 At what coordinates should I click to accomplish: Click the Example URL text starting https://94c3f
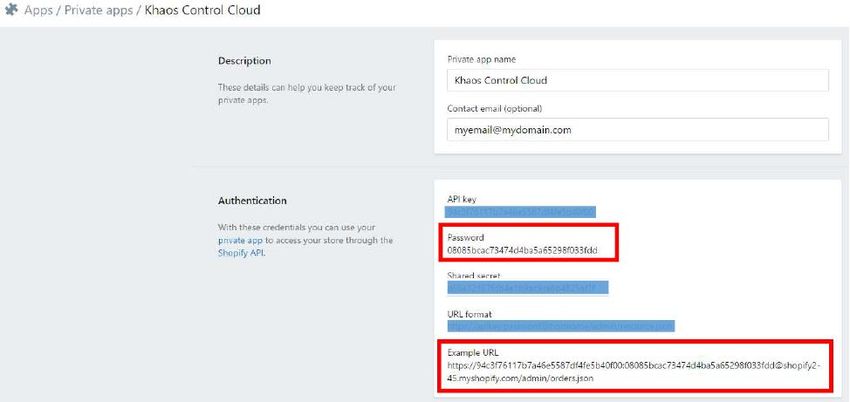tap(634, 372)
